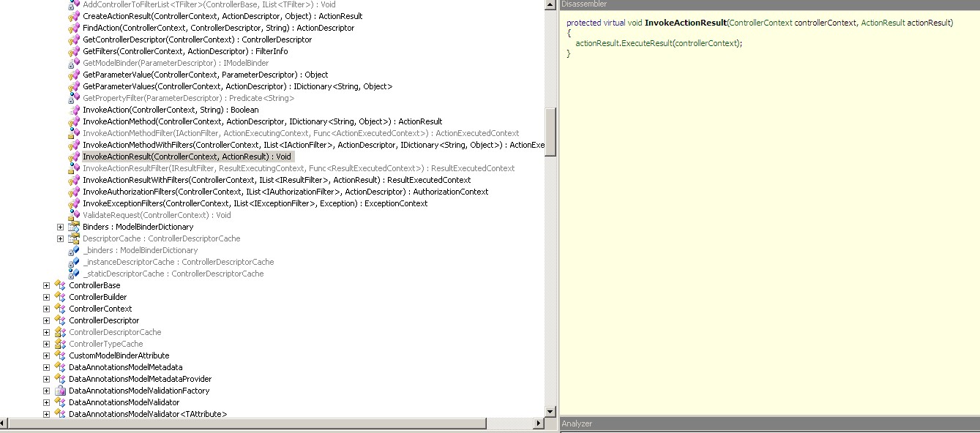Viewport: 980px width, 433px height.
Task: Select ValidateRequest(ControllerContext) : Void entry
Action: (x=157, y=215)
